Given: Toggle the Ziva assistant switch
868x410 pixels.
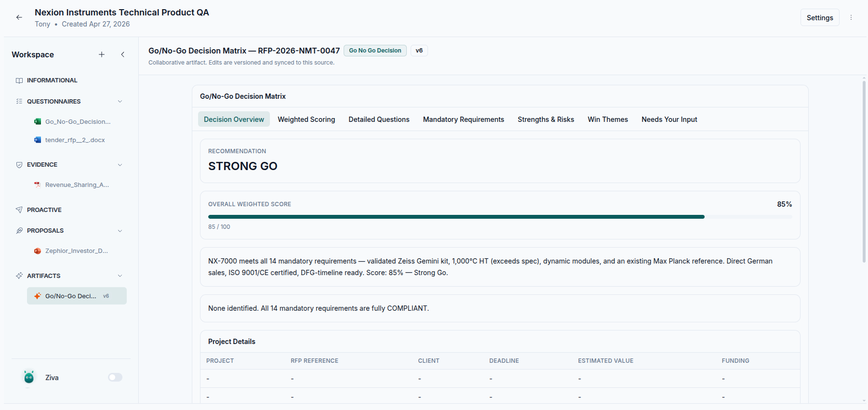Looking at the screenshot, I should point(115,377).
